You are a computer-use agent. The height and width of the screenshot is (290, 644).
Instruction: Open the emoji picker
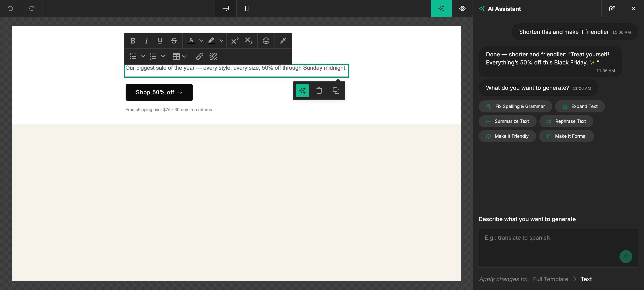point(266,40)
